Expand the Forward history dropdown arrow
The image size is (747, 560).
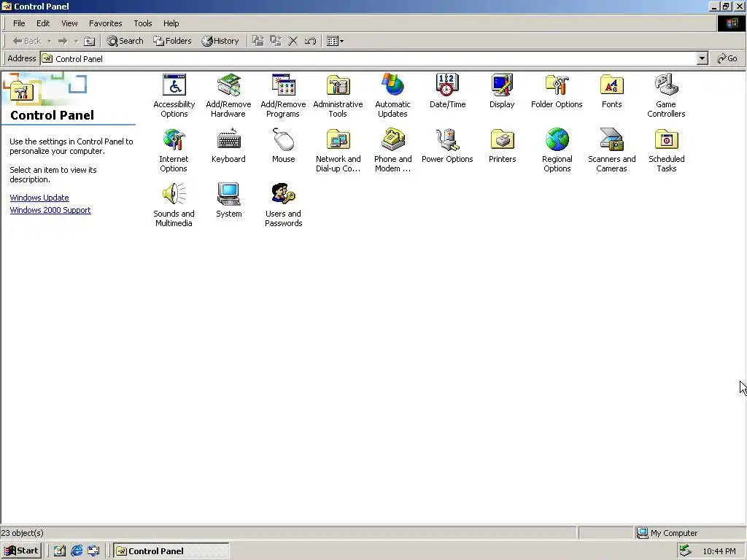(76, 41)
